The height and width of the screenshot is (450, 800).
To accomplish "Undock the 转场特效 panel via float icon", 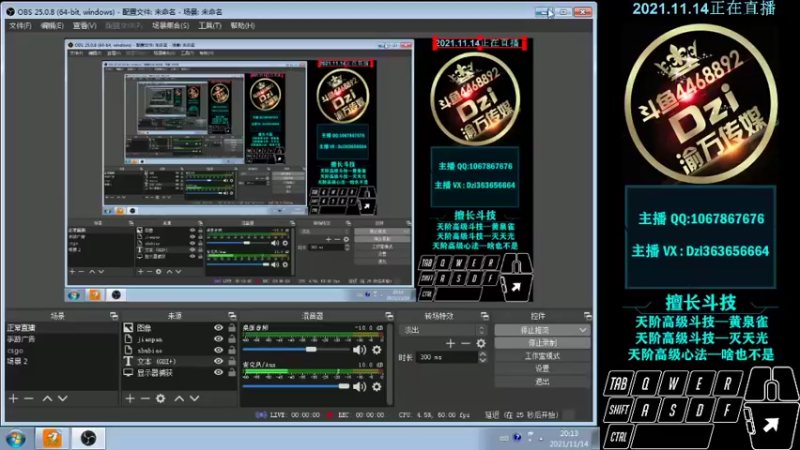I will (x=485, y=316).
